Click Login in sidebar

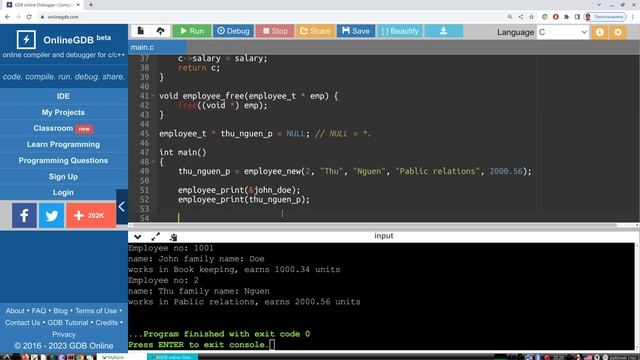coord(63,192)
